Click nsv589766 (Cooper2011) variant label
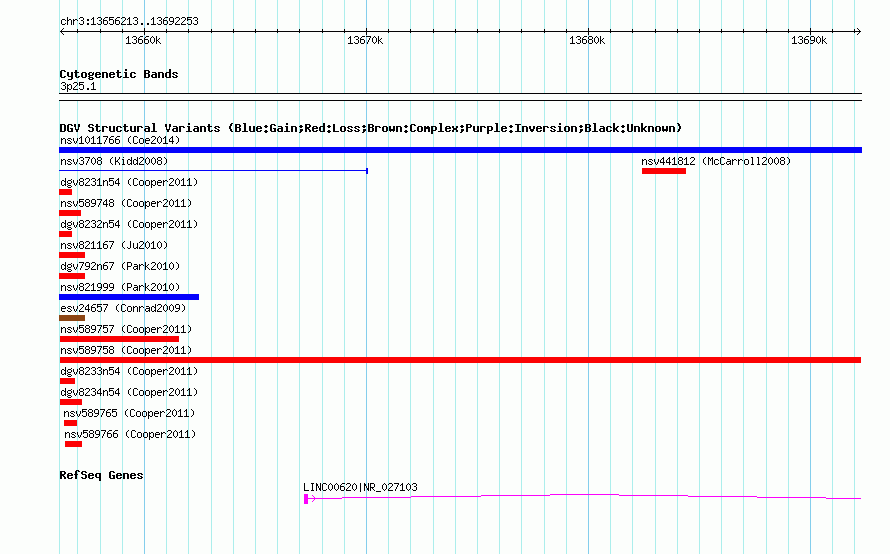The image size is (890, 554). tap(130, 434)
